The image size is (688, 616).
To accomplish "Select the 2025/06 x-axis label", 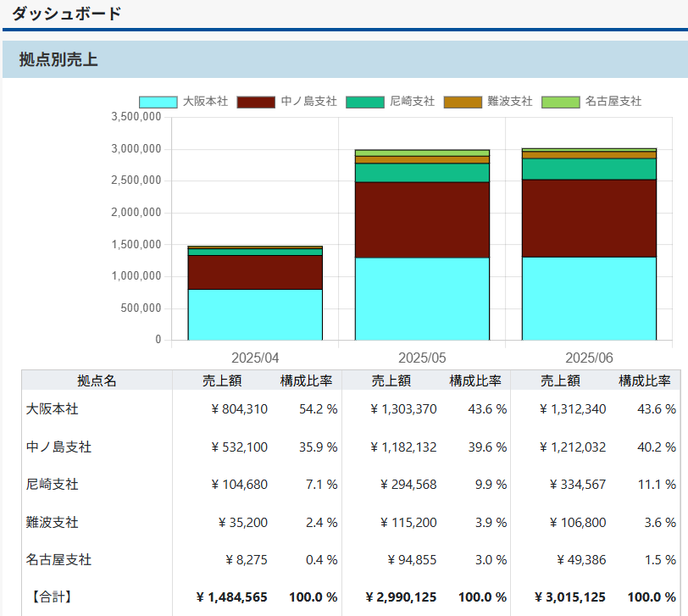I will pos(589,358).
